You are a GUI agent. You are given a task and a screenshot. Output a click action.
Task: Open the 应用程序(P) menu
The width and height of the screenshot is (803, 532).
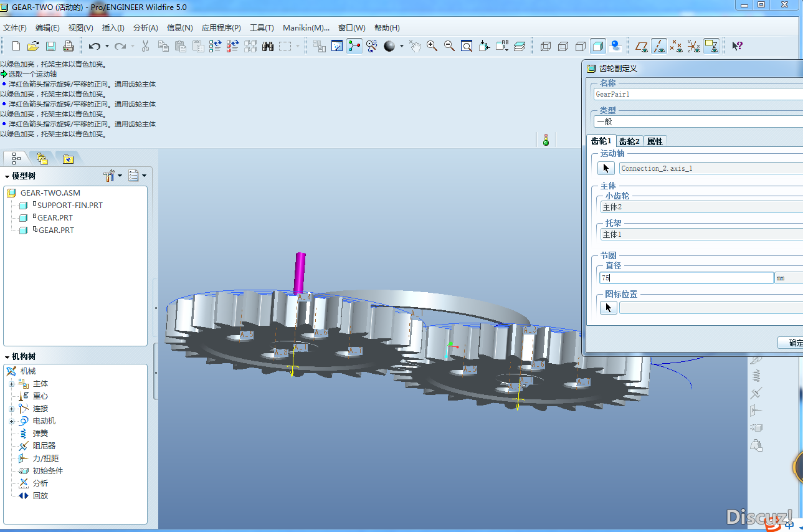(x=221, y=28)
